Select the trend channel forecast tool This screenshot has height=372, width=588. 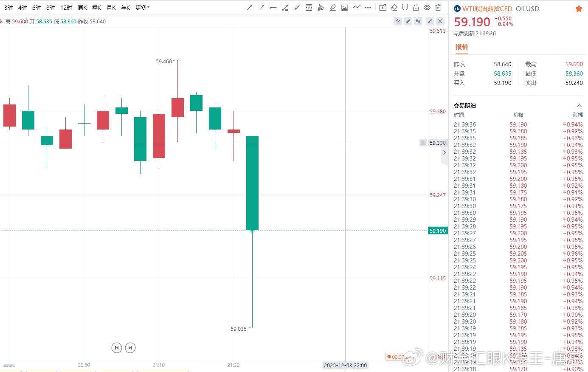357,8
